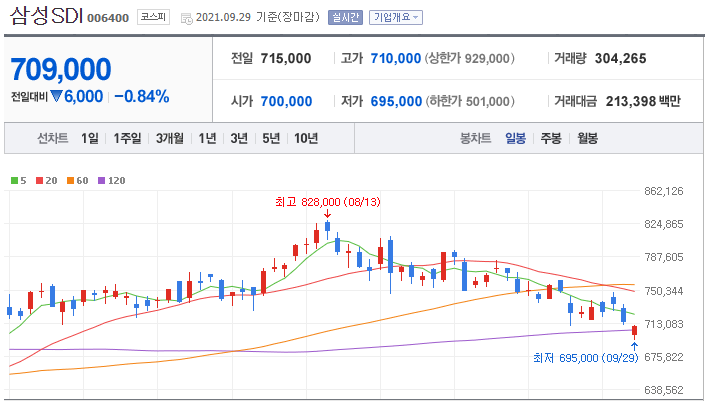Select the 10년 line chart tab
This screenshot has width=705, height=401.
tap(306, 138)
